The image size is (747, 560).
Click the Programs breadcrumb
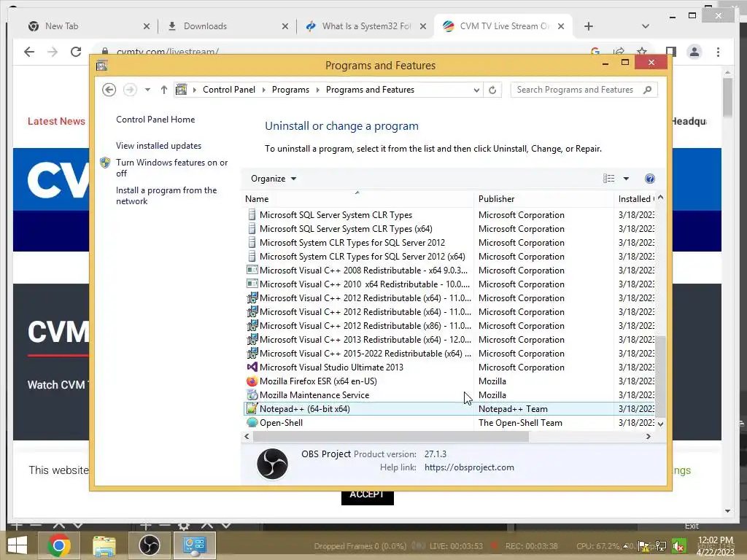coord(290,90)
